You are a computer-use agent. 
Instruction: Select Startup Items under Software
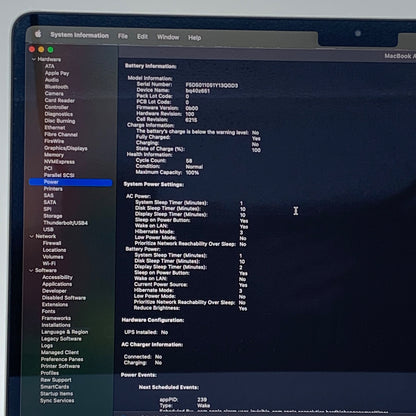(x=57, y=394)
